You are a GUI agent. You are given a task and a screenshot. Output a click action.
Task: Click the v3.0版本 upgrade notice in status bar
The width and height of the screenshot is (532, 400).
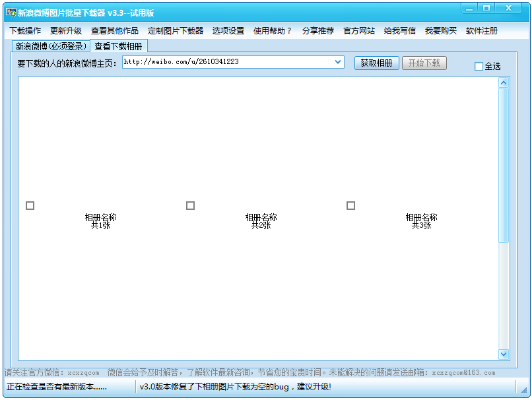pyautogui.click(x=235, y=387)
